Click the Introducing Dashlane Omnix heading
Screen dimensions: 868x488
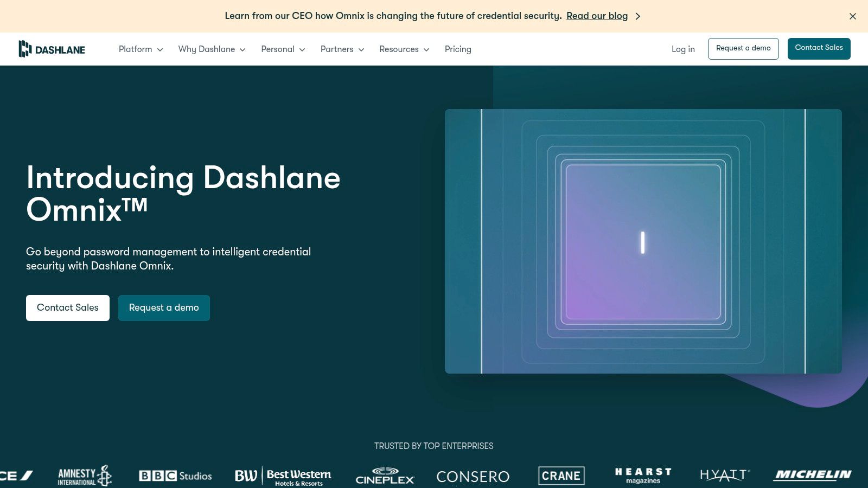point(183,194)
